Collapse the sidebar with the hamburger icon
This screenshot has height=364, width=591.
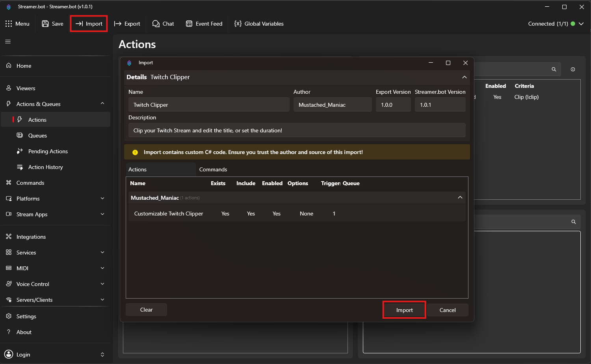7,41
